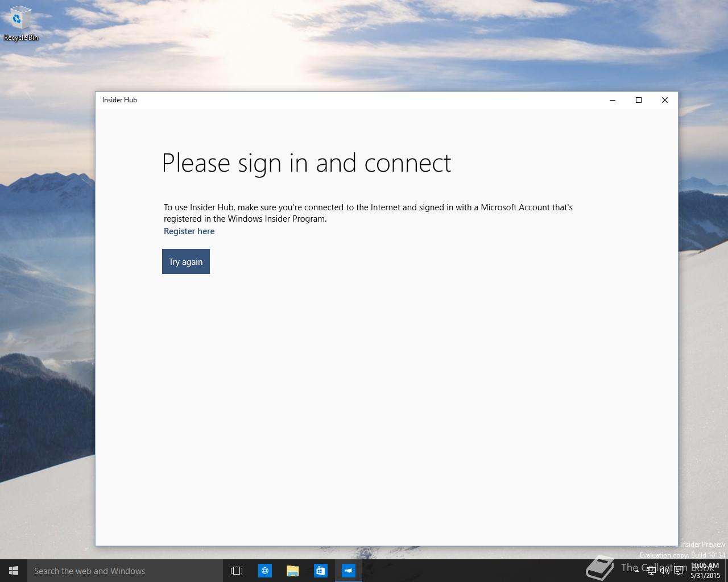Open the Start menu

(14, 571)
